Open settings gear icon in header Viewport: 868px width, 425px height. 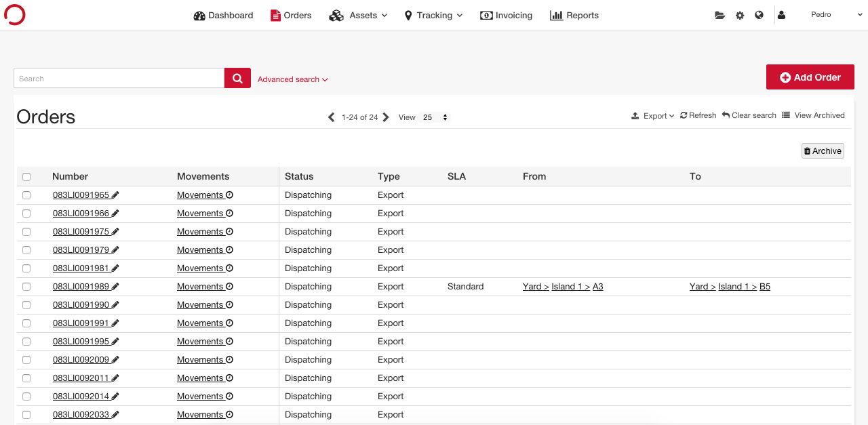coord(739,16)
